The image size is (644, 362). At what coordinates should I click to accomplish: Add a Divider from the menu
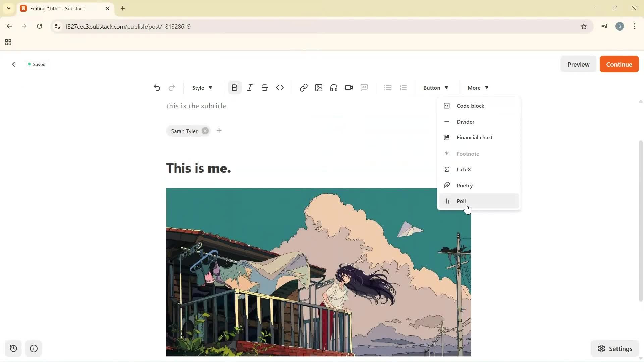(466, 122)
